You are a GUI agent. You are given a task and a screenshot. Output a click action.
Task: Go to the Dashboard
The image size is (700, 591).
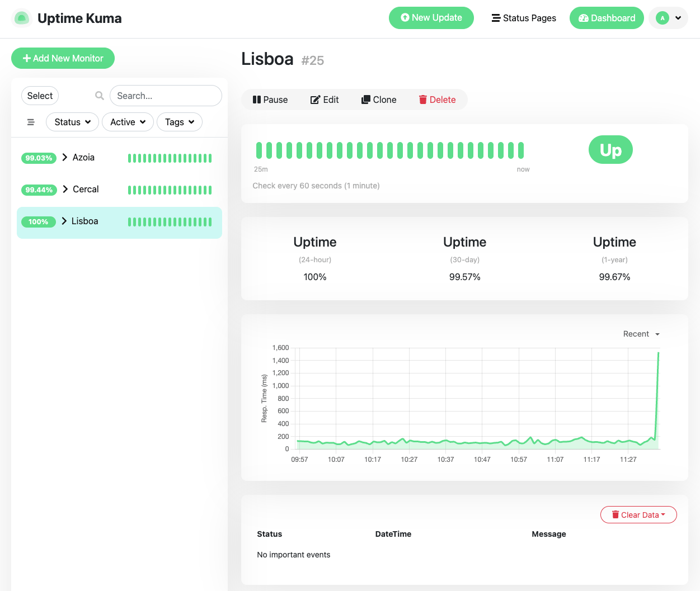pyautogui.click(x=607, y=18)
